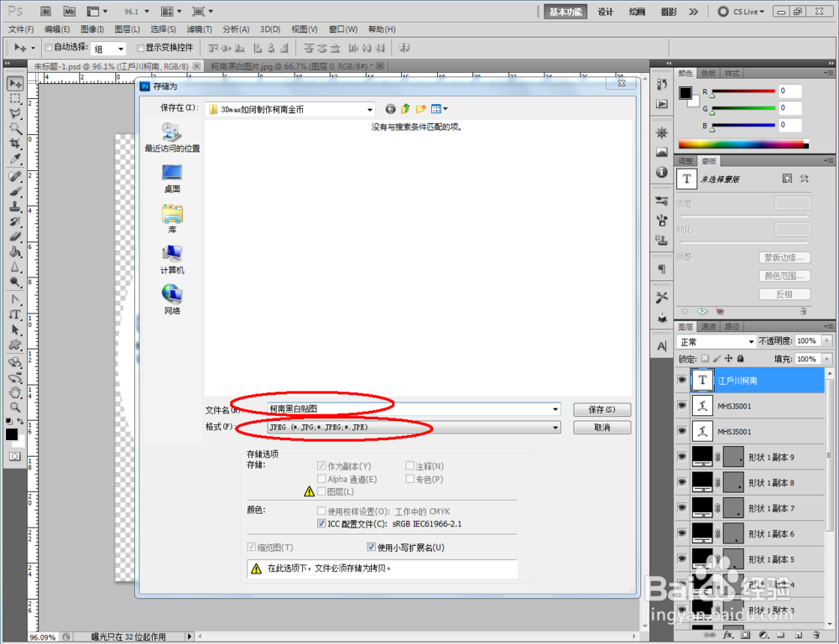Open the 格式 JPEG format dropdown
839x644 pixels.
pos(553,428)
